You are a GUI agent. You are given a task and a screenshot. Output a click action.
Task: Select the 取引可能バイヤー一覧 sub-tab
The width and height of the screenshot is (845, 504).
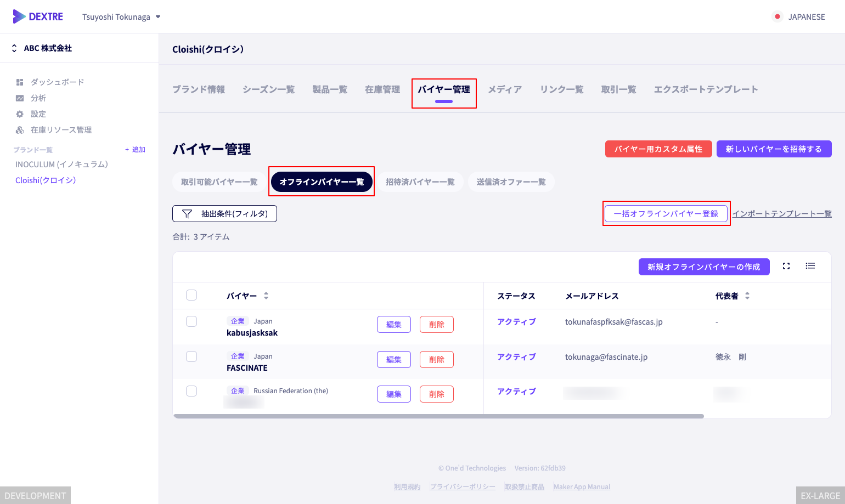(219, 182)
